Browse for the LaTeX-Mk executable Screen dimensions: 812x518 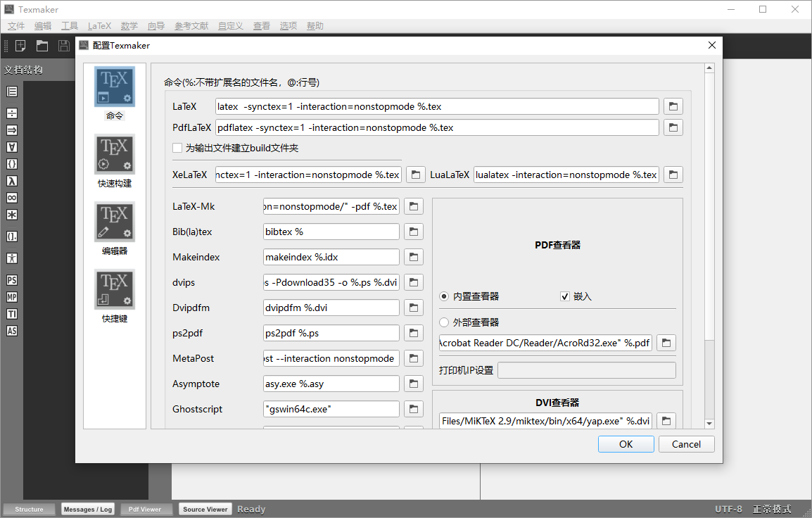(413, 206)
